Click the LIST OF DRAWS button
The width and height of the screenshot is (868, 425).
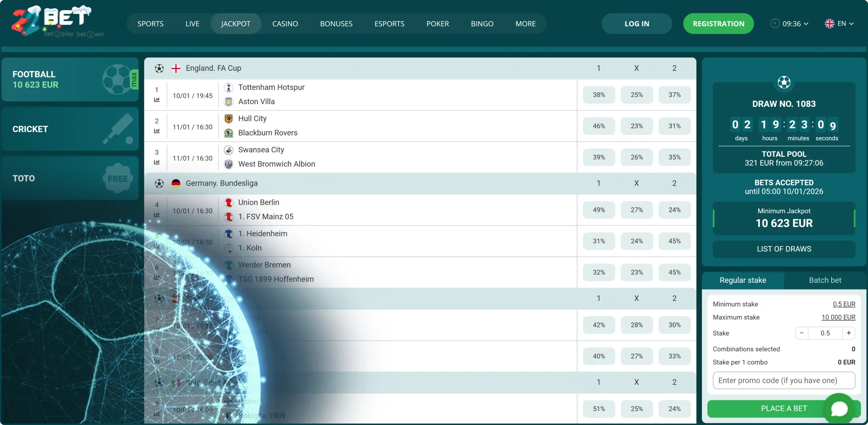coord(784,249)
